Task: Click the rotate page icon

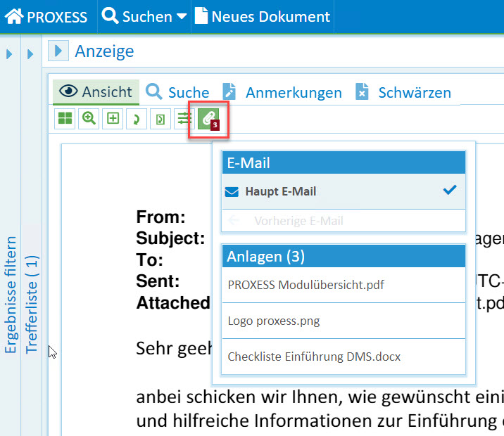Action: (160, 120)
